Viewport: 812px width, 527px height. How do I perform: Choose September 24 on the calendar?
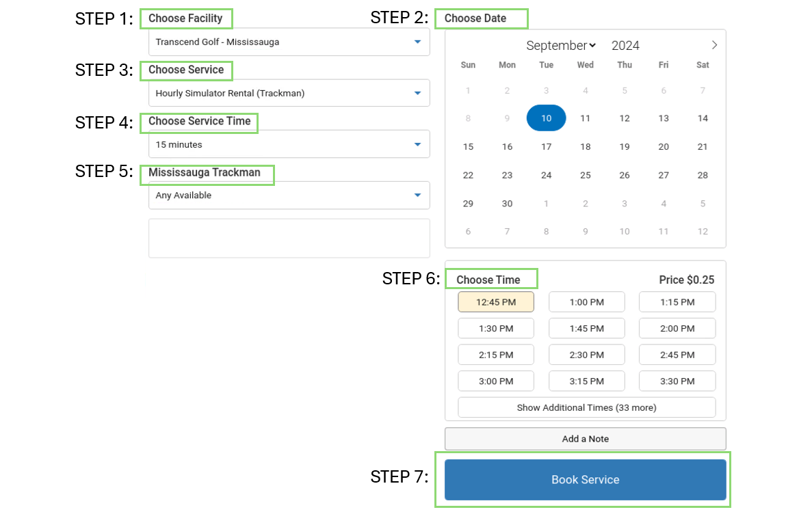546,175
